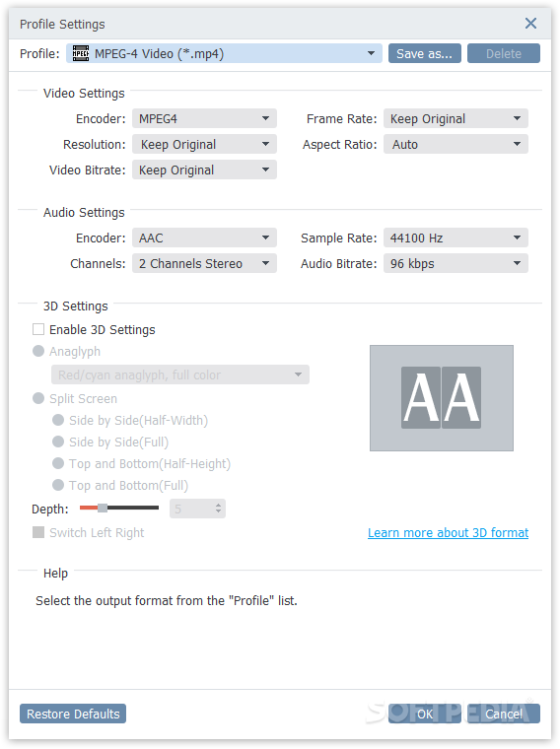
Task: Click the Depth slider handle
Action: pos(103,508)
